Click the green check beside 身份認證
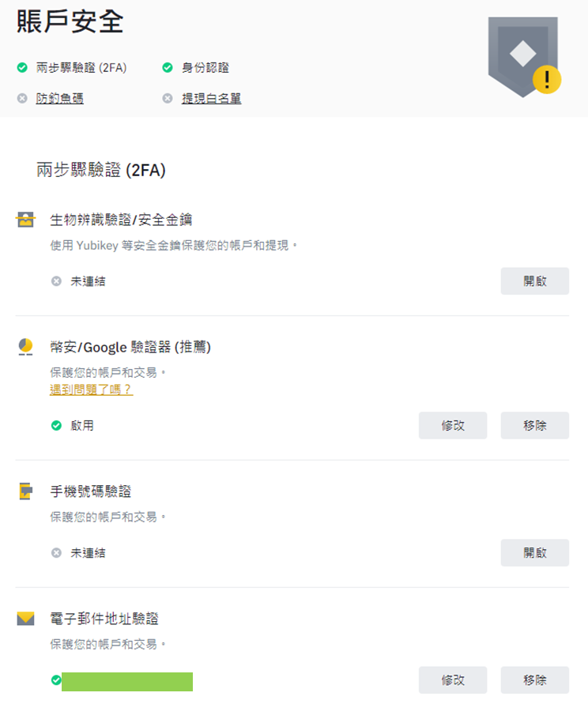 [168, 68]
